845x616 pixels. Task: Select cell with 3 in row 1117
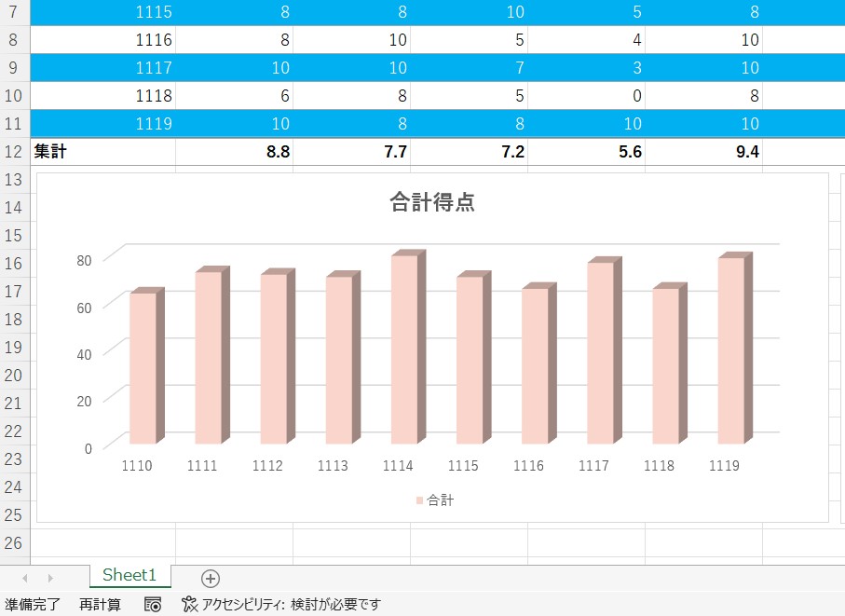click(x=587, y=67)
